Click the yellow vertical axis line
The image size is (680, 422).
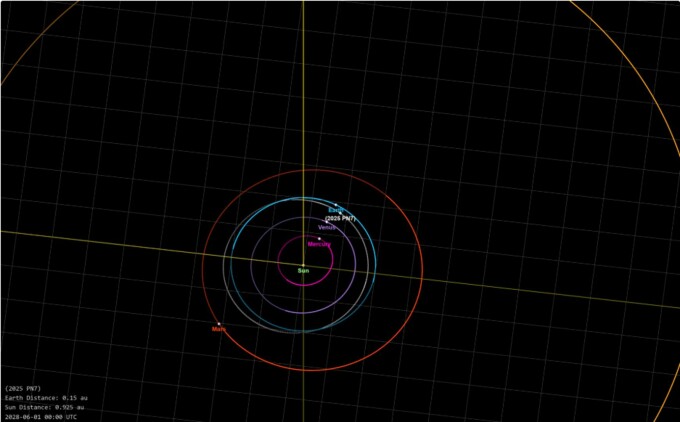click(x=303, y=100)
